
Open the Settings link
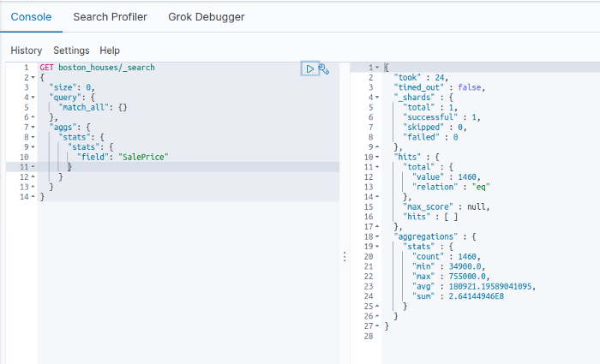coord(71,51)
